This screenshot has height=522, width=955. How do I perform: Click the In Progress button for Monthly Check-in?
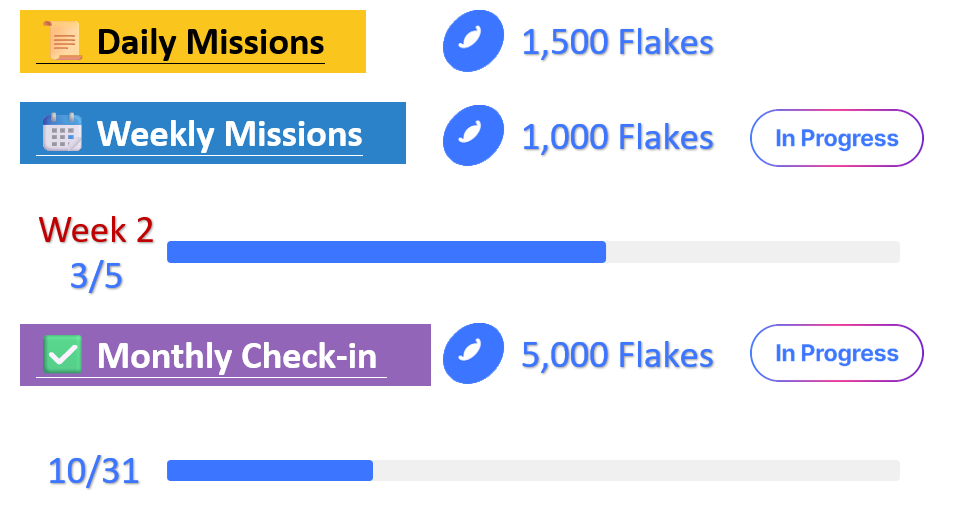(x=837, y=353)
